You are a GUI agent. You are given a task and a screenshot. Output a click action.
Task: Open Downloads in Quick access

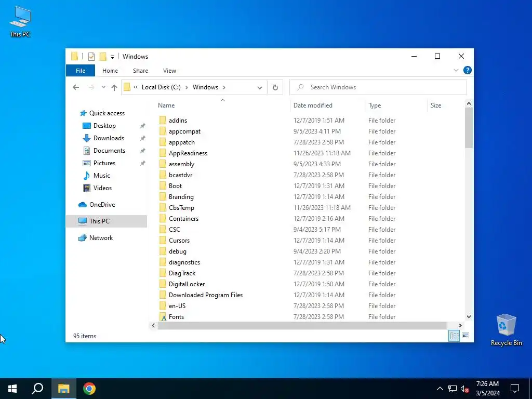(x=109, y=138)
